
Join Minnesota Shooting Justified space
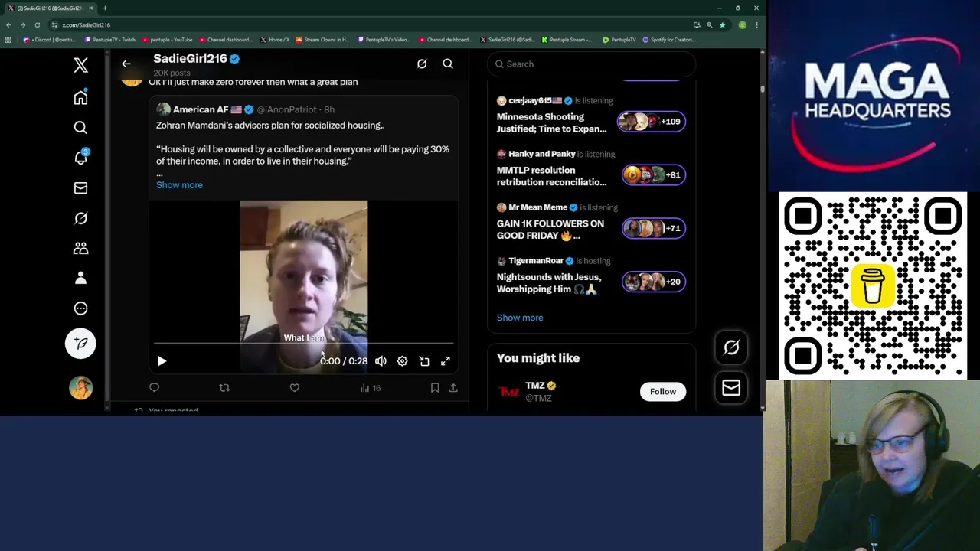551,122
